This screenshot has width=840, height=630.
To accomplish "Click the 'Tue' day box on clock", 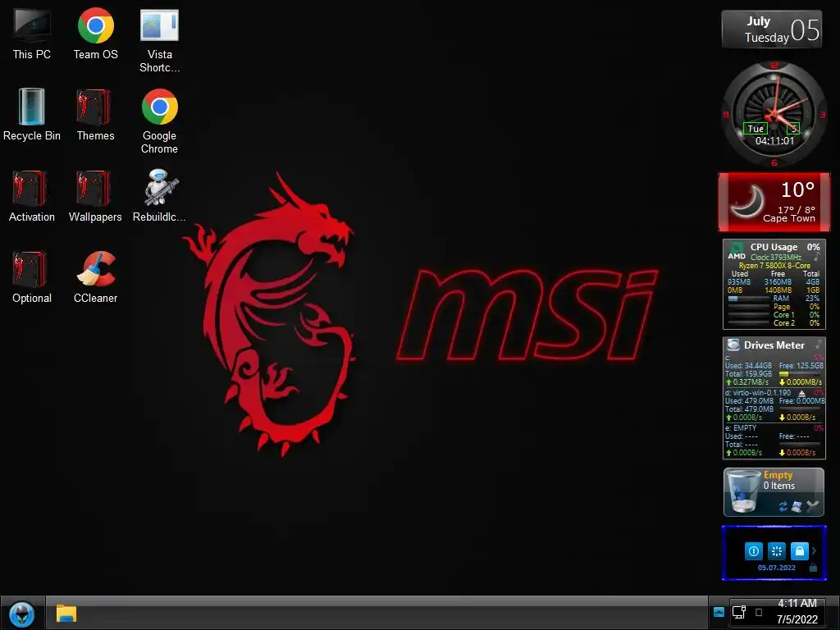I will point(756,129).
